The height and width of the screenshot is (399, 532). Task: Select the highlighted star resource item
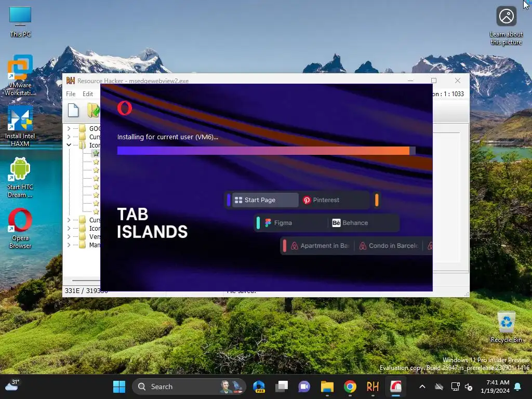click(96, 153)
